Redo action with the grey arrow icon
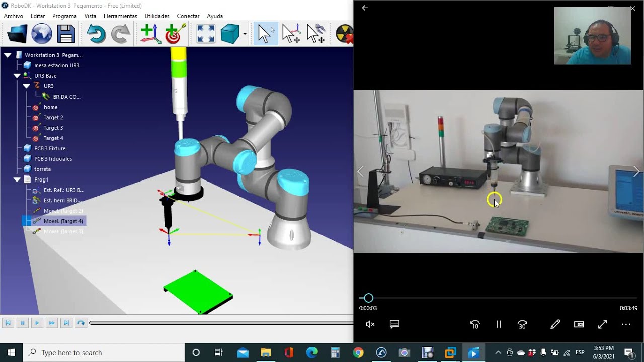Viewport: 644px width, 362px height. coord(120,34)
